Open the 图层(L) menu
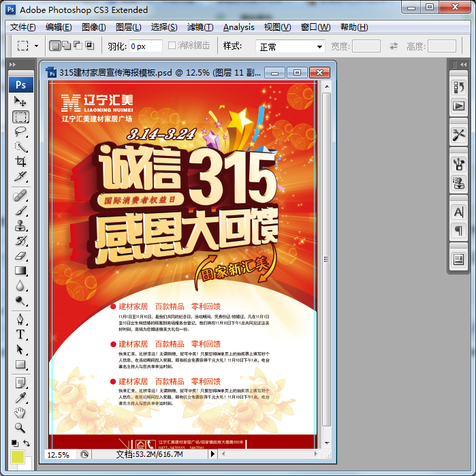 pyautogui.click(x=129, y=27)
